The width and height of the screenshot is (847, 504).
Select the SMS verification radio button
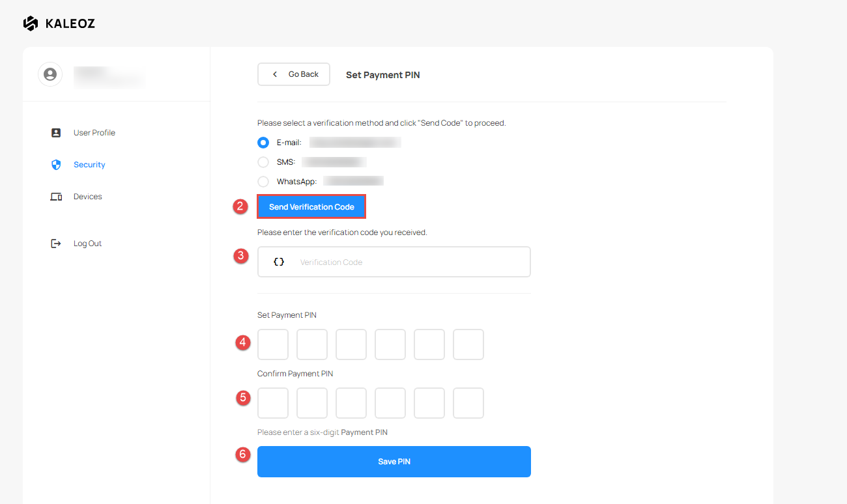click(263, 162)
